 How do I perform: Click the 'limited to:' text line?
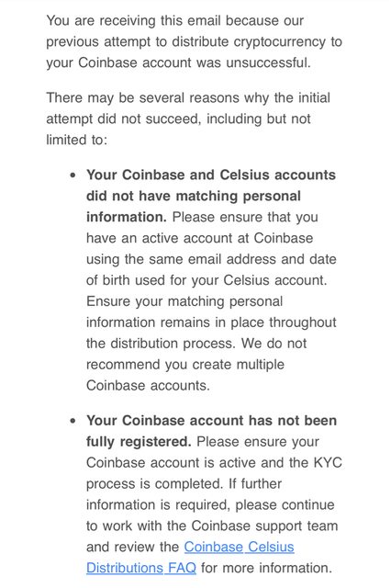tap(77, 140)
